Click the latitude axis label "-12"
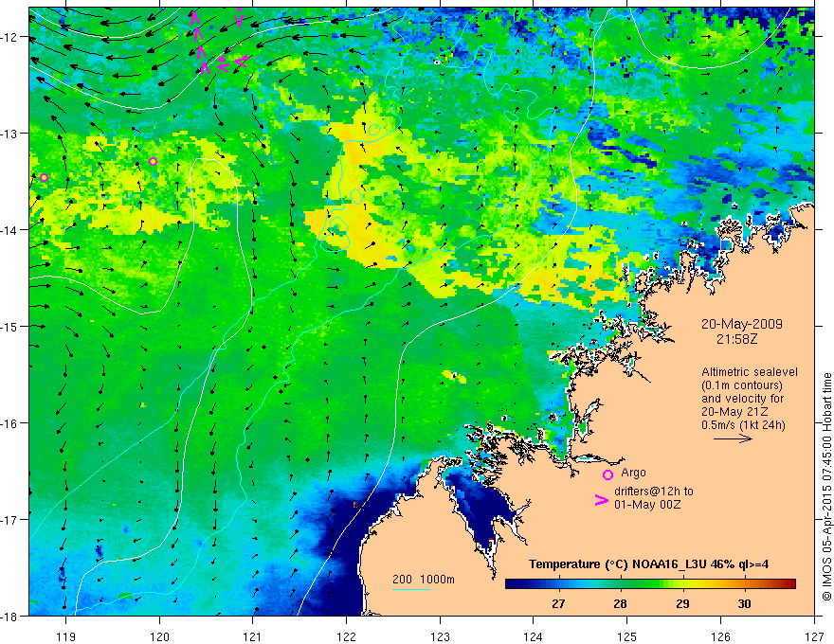 pyautogui.click(x=9, y=37)
